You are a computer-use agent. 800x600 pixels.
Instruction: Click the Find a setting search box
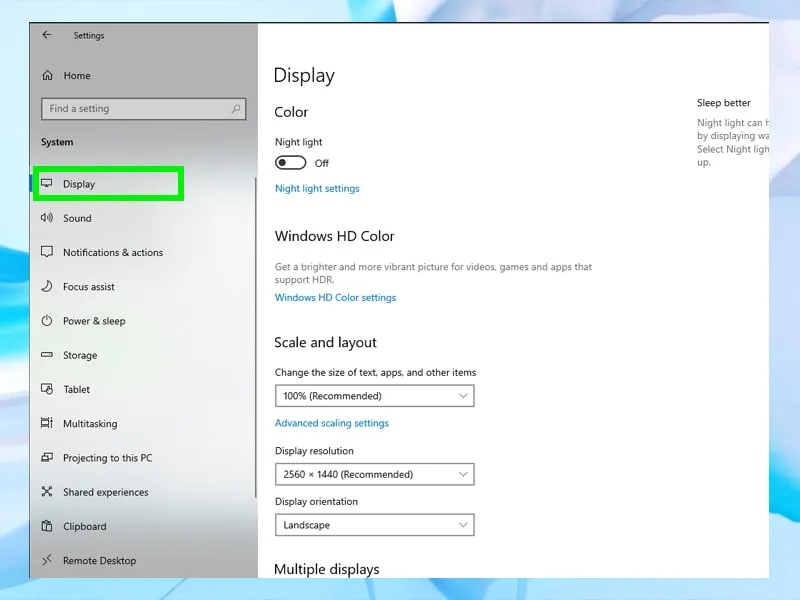pyautogui.click(x=135, y=109)
